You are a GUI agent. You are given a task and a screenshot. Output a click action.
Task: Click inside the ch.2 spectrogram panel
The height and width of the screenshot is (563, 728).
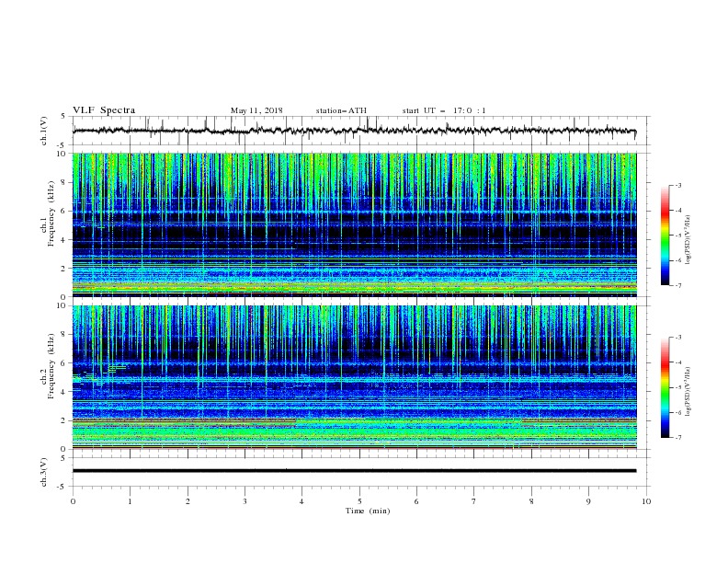[354, 377]
